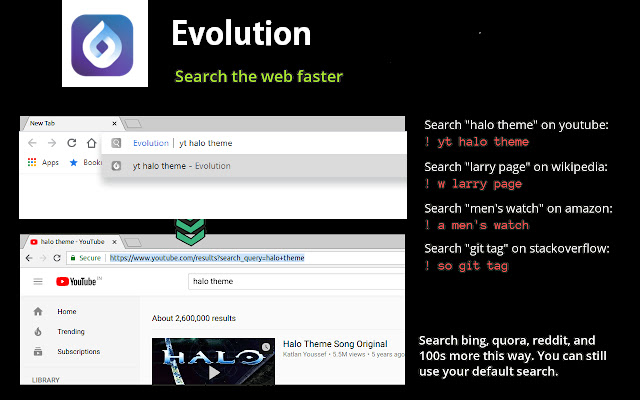Reload the YouTube results page
The width and height of the screenshot is (640, 400).
57,258
